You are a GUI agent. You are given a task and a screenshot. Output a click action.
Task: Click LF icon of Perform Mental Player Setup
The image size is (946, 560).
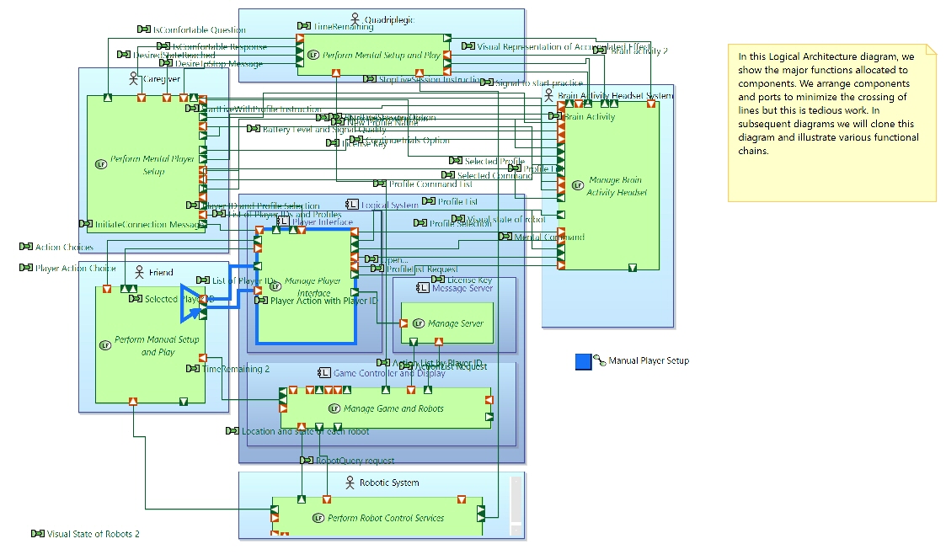click(x=101, y=164)
